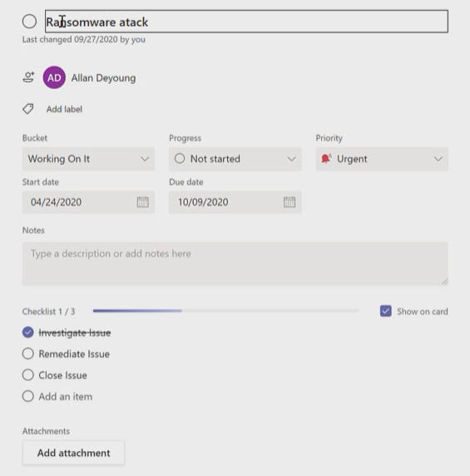Click the AD avatar for Allan Deyoung
The height and width of the screenshot is (476, 470).
[54, 77]
